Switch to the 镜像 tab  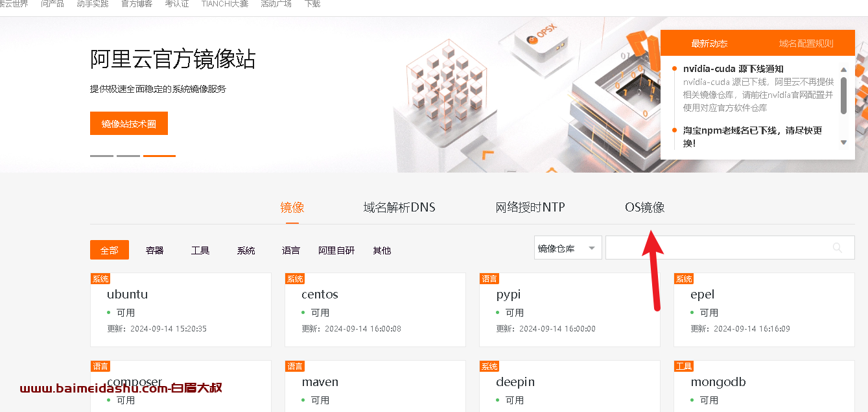[292, 208]
